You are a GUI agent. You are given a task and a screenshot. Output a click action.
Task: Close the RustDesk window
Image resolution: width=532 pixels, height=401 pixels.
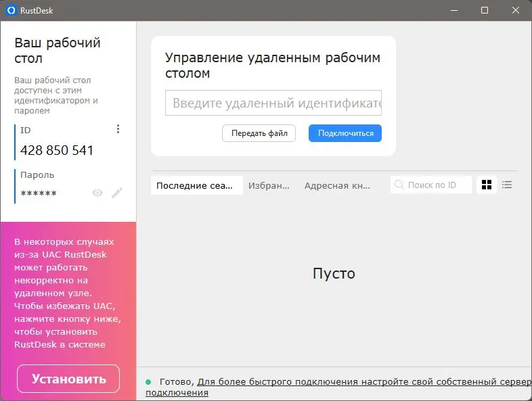[x=516, y=11]
